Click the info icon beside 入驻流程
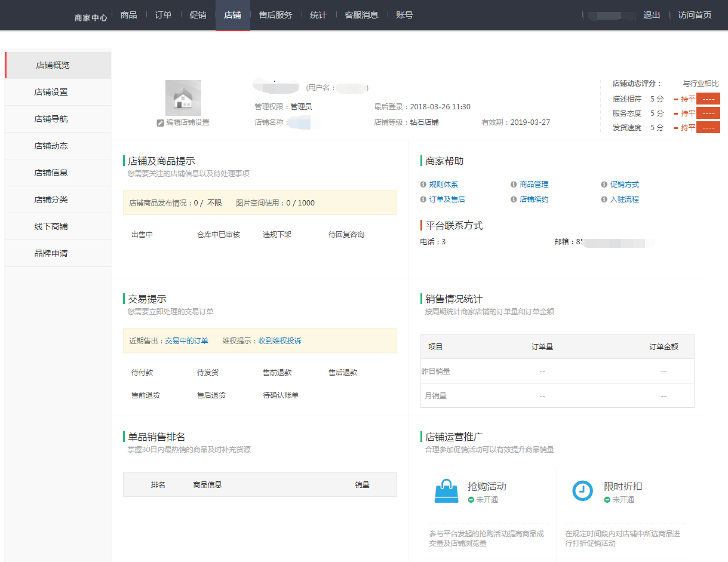Screen dimensions: 728x562 click(604, 199)
